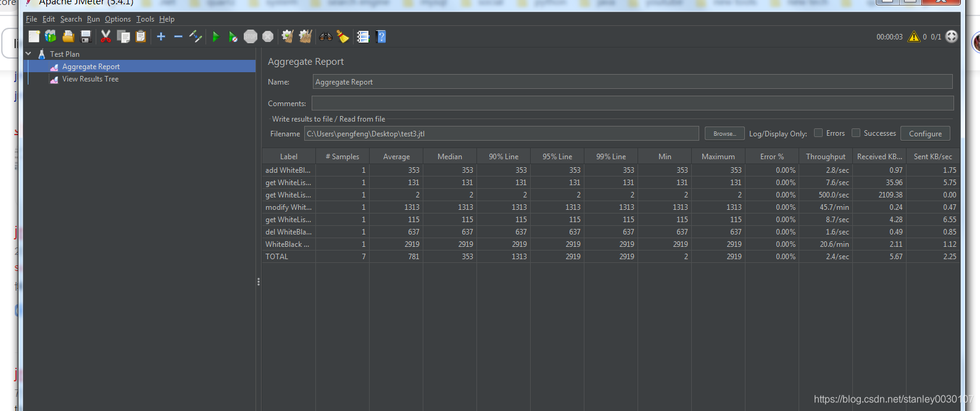Click into the Filename path field

pyautogui.click(x=501, y=133)
